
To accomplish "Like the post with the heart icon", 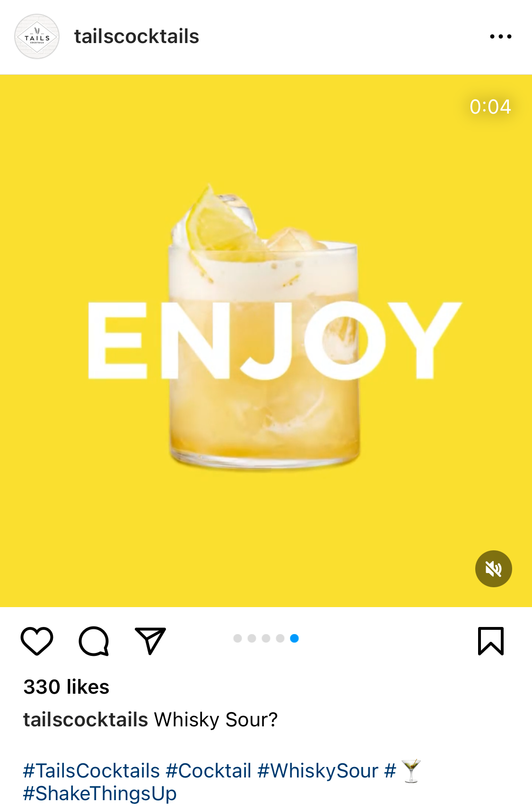I will click(37, 641).
